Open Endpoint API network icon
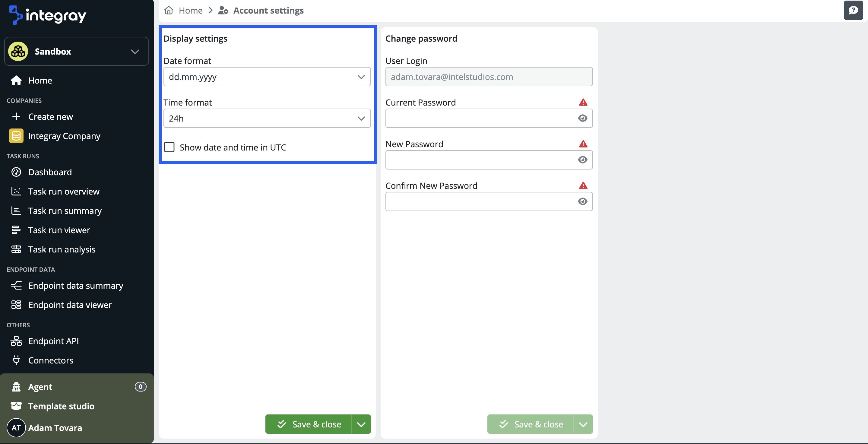This screenshot has height=444, width=868. pos(16,341)
